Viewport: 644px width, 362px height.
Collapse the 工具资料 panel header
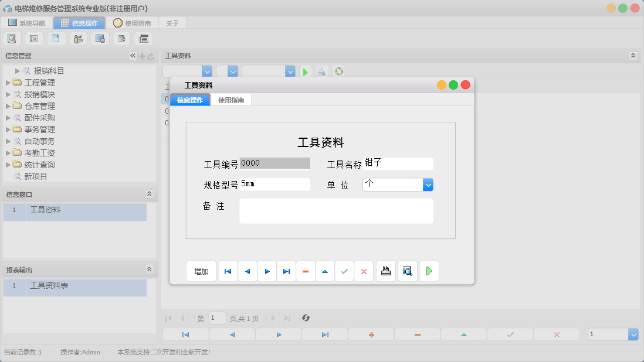click(x=632, y=56)
